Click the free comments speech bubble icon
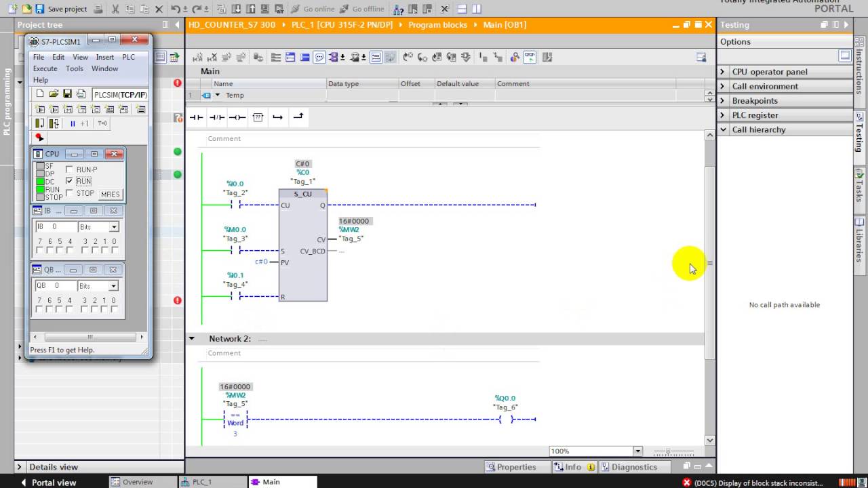 click(x=319, y=58)
